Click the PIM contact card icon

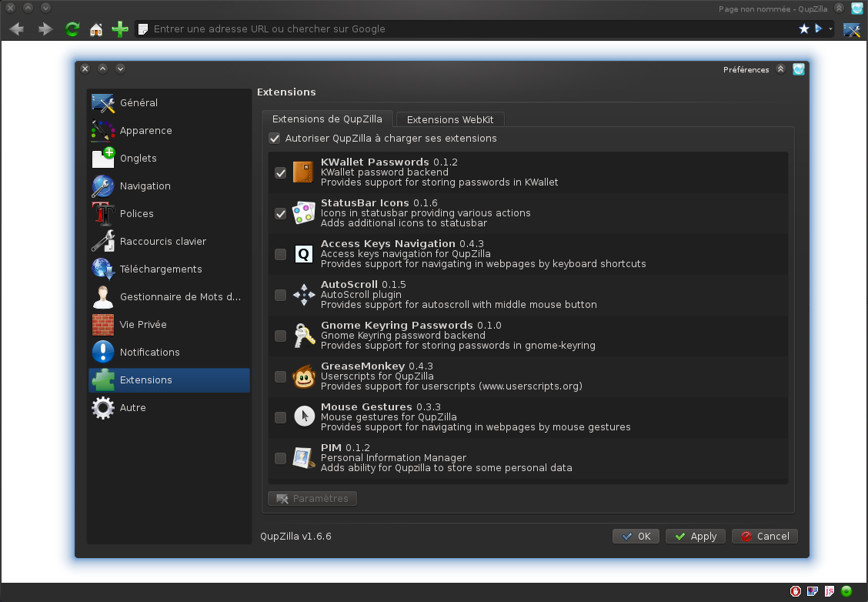pyautogui.click(x=303, y=457)
